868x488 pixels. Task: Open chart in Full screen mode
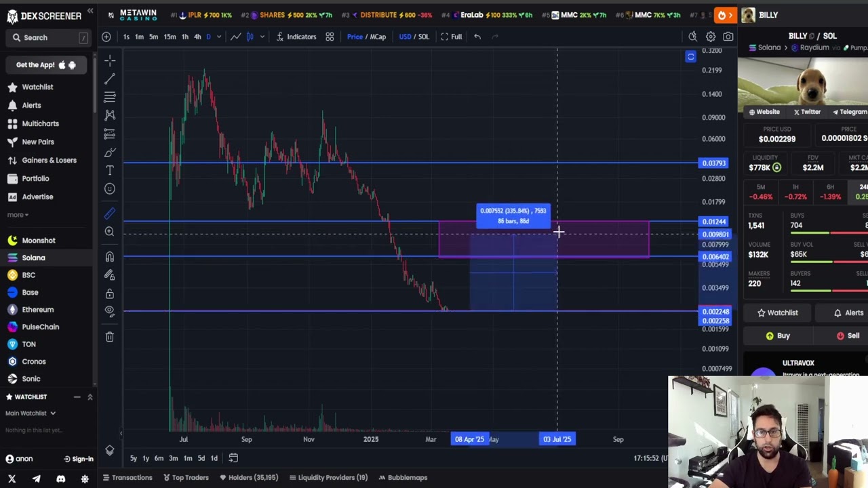point(452,37)
